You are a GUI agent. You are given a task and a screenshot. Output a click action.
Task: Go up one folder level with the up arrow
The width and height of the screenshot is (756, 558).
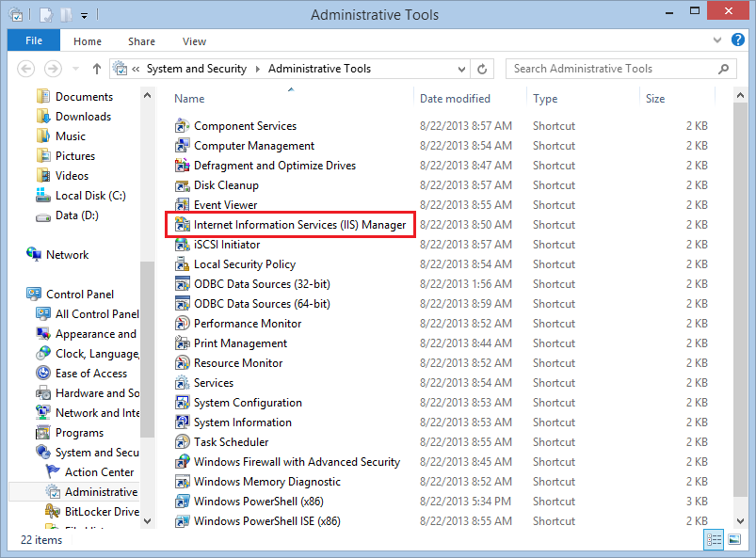[96, 69]
